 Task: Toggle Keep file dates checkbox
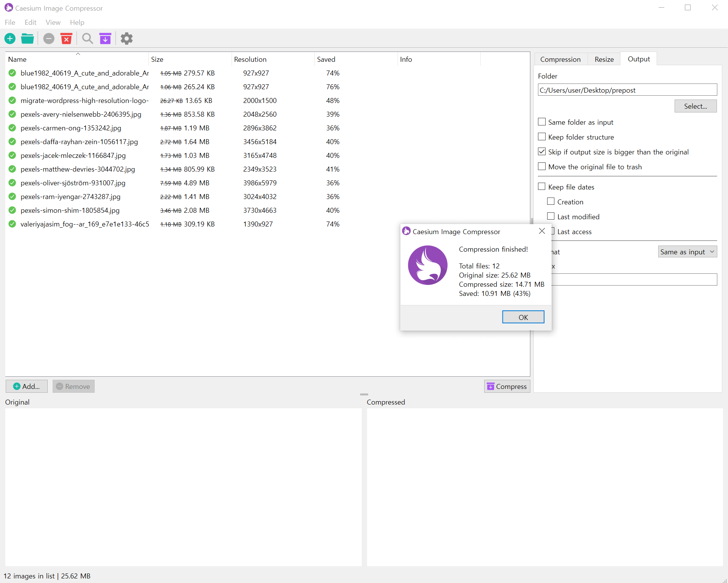542,186
